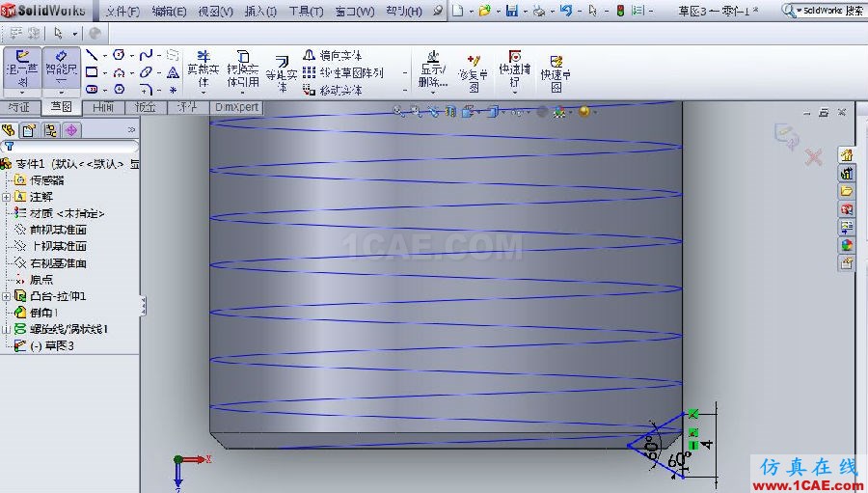Expand the 螺旋线/涡状线1 tree node
The width and height of the screenshot is (868, 493).
click(6, 329)
